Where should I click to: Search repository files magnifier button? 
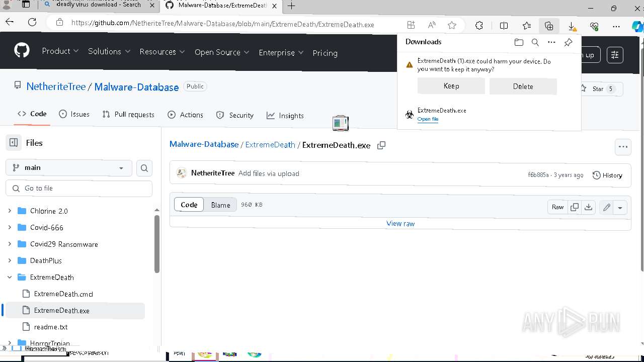click(144, 168)
